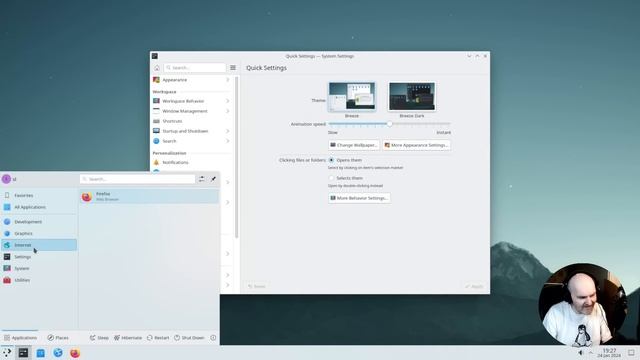
Task: Switch to the Applications tab in launcher
Action: point(20,338)
